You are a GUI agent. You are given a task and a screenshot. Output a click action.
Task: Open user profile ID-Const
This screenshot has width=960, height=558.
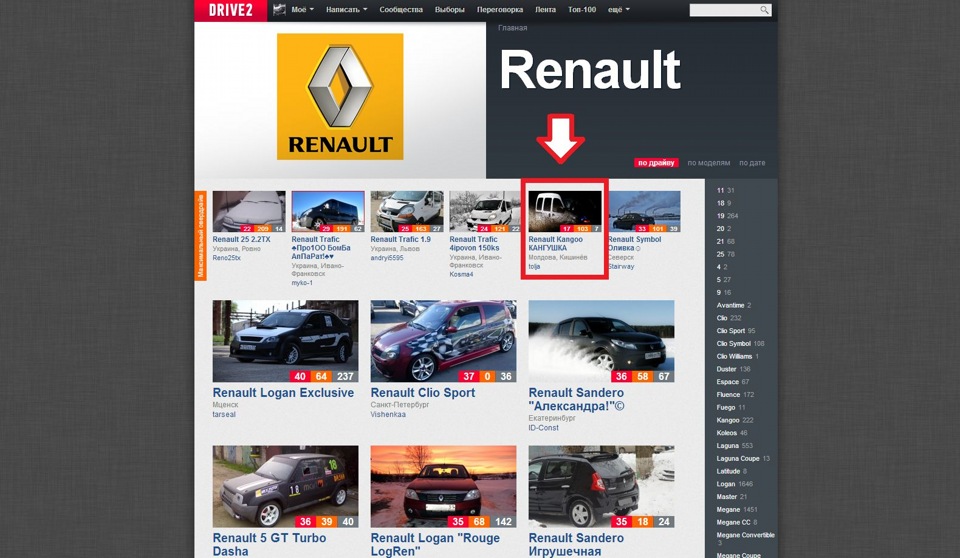(544, 428)
